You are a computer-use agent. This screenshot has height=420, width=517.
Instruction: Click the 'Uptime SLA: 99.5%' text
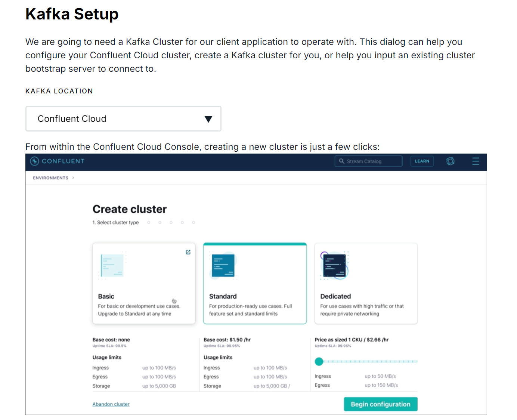click(x=109, y=346)
